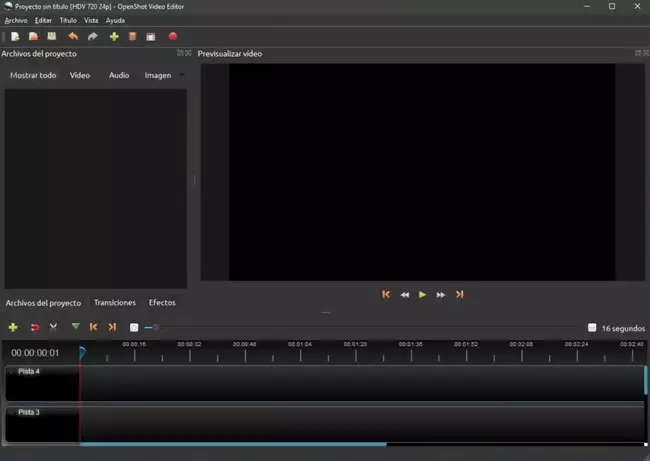Click the zoom-out minus beside the timeline slider
650x461 pixels.
(148, 328)
